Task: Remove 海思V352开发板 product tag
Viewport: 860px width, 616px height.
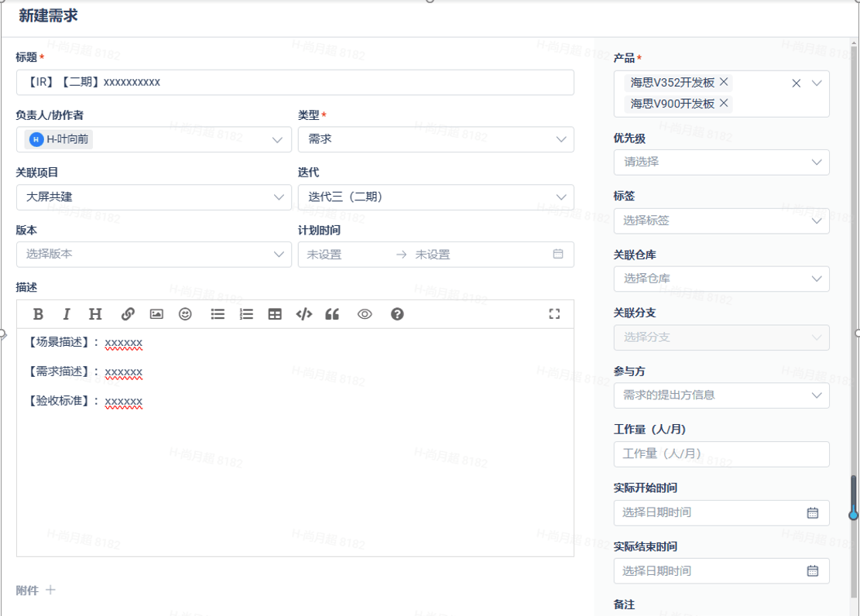Action: point(724,82)
